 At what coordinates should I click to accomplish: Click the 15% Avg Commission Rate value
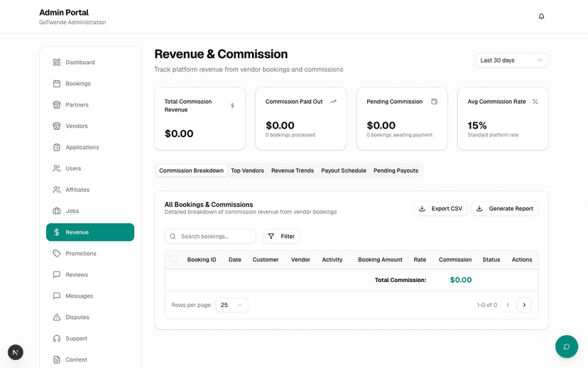(477, 125)
